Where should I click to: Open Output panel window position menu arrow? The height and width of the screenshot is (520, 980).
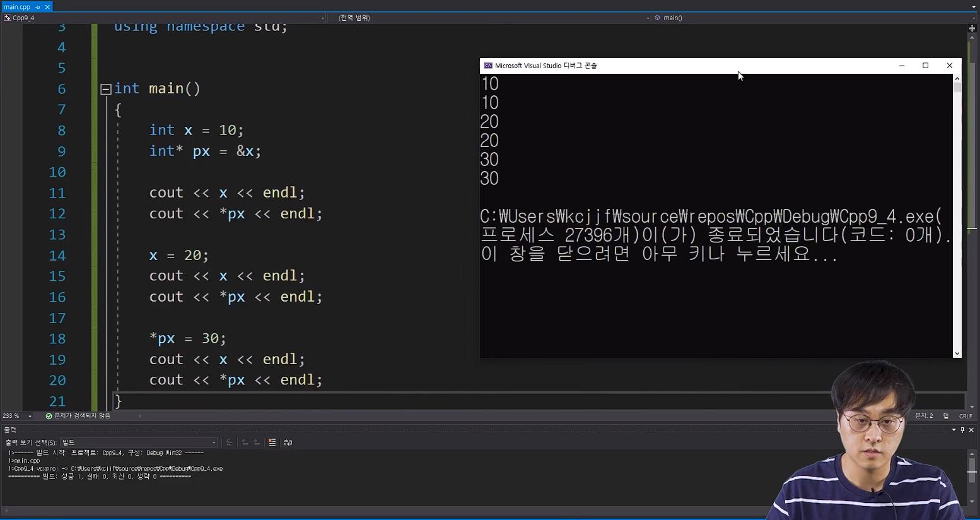pyautogui.click(x=954, y=430)
